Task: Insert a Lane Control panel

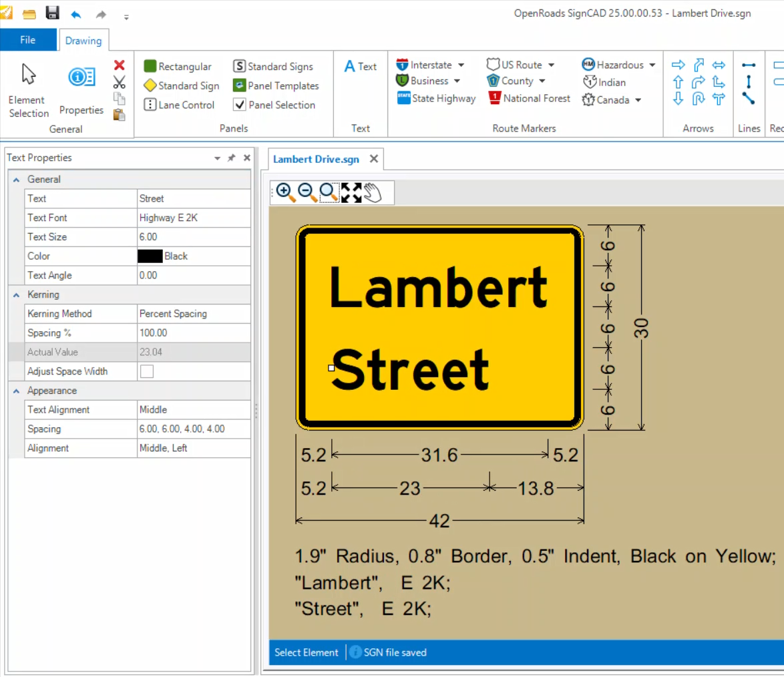Action: pyautogui.click(x=178, y=105)
